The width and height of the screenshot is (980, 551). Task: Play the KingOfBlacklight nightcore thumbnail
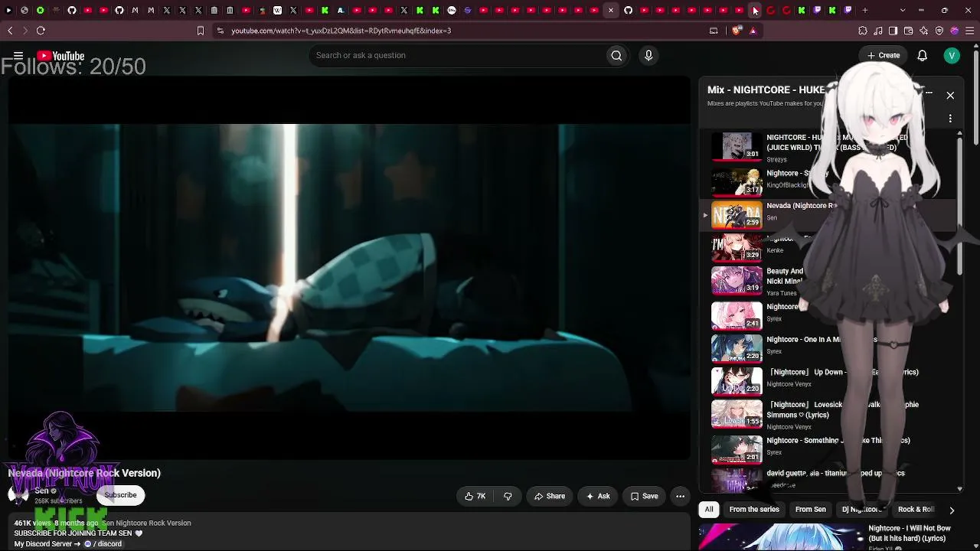pyautogui.click(x=737, y=182)
